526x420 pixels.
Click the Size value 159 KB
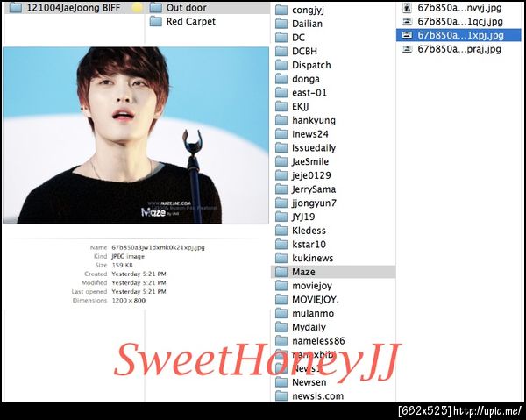pos(123,265)
